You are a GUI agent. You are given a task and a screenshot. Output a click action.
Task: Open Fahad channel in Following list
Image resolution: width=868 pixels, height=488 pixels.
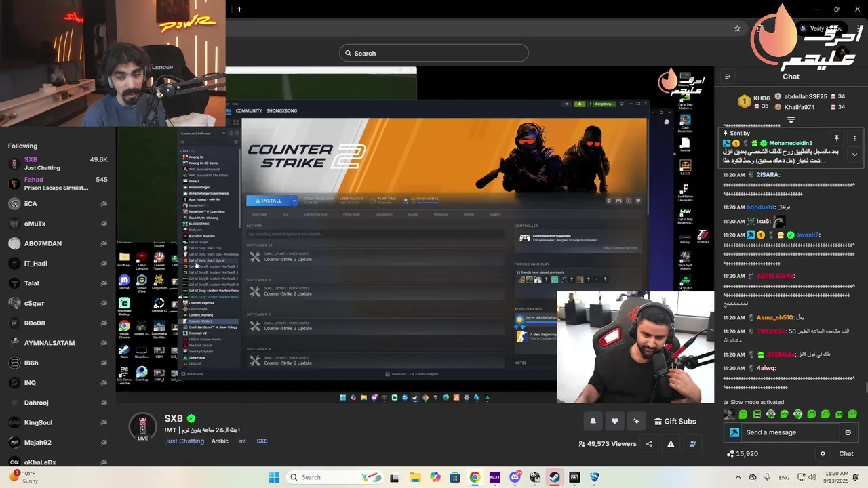[58, 184]
